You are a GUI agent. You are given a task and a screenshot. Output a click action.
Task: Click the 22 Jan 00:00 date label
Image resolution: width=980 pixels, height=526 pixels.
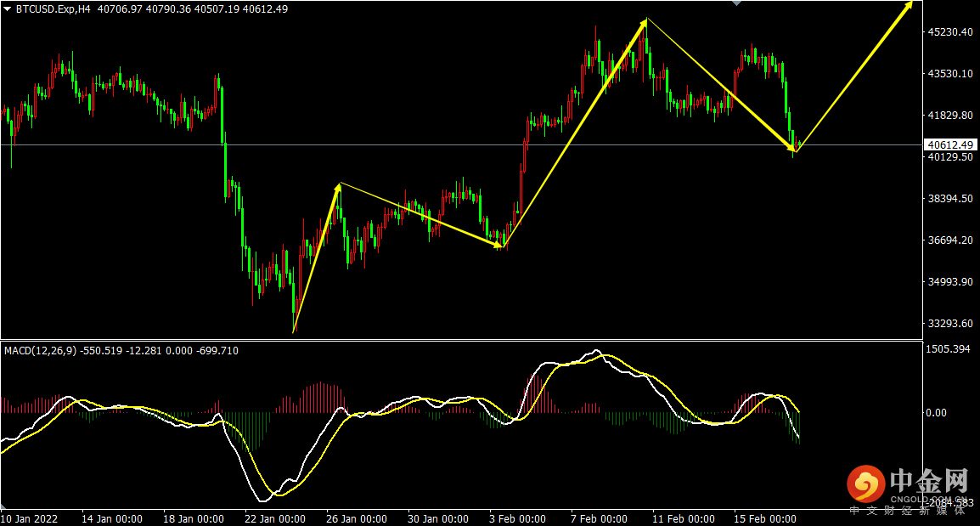(x=275, y=519)
